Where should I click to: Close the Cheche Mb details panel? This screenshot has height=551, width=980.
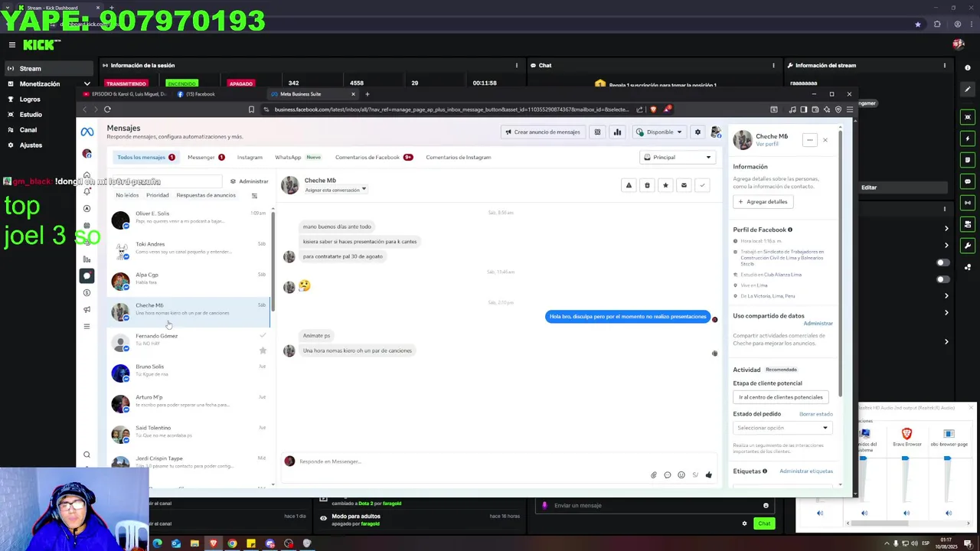click(x=825, y=140)
